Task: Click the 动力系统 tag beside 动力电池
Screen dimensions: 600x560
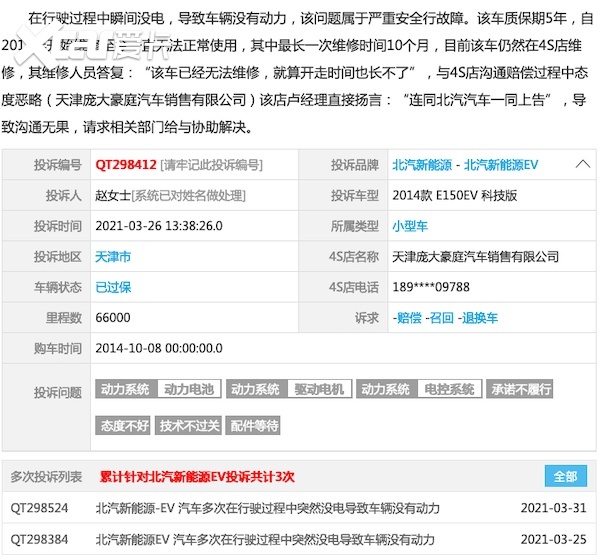Action: (x=126, y=389)
